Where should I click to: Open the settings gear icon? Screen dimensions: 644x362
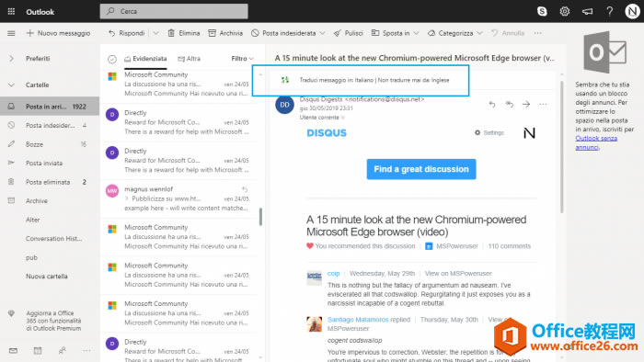(x=565, y=11)
